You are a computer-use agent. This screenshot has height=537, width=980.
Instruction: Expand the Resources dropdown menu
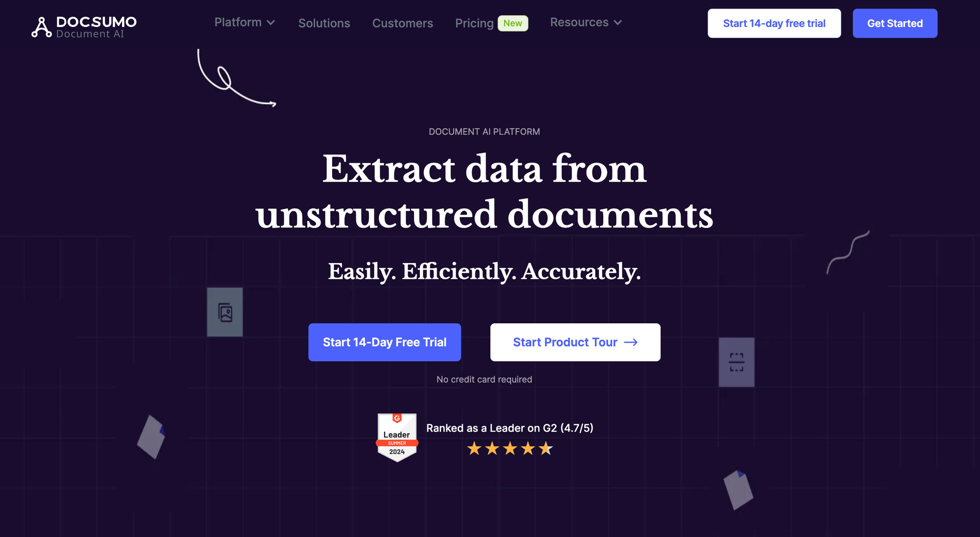coord(585,22)
